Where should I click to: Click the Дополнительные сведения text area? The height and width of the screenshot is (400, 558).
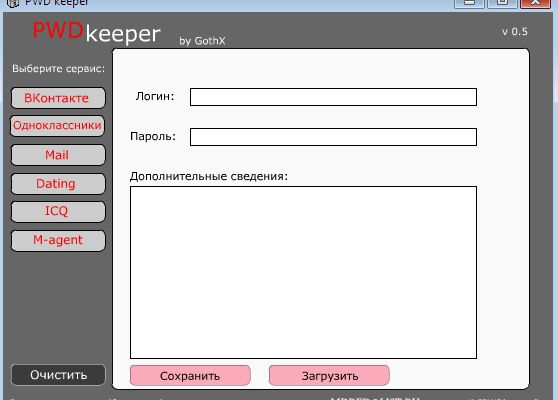303,272
